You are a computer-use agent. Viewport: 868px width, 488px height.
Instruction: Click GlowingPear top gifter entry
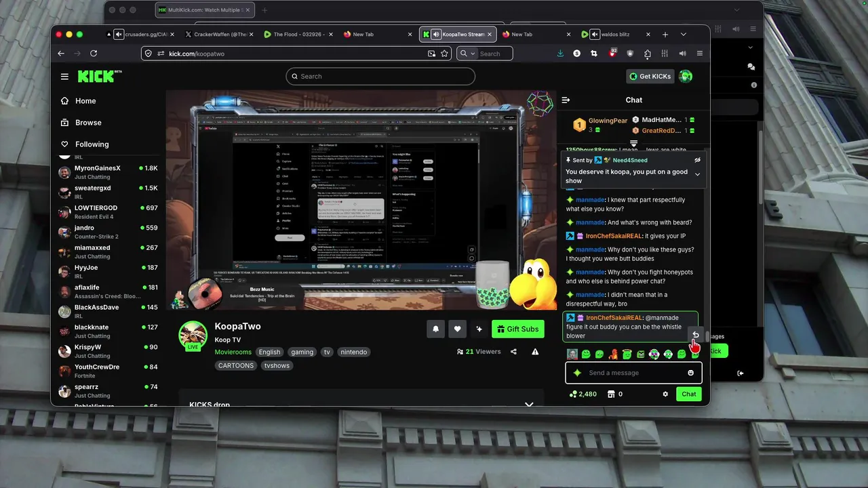(x=601, y=125)
